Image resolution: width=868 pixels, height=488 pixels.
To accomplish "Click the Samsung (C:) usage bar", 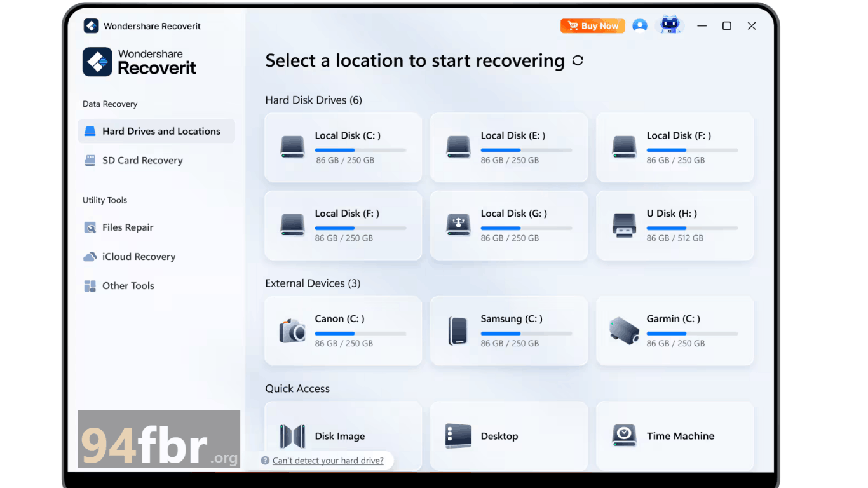I will point(527,334).
